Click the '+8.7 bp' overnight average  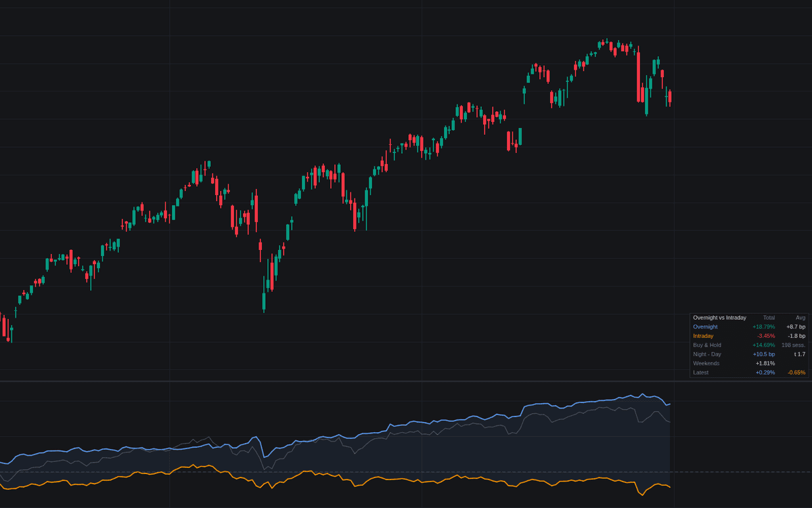(796, 326)
